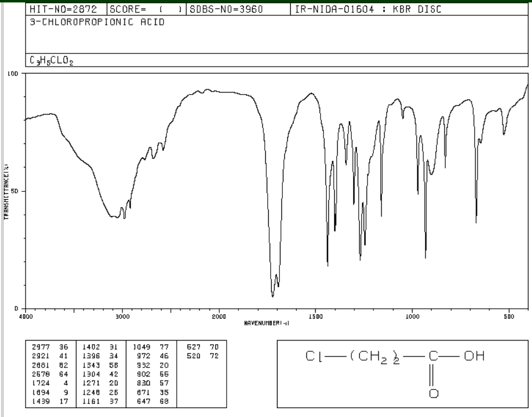Click the 3000 wavenumber axis label
532x417 pixels.
[x=122, y=317]
